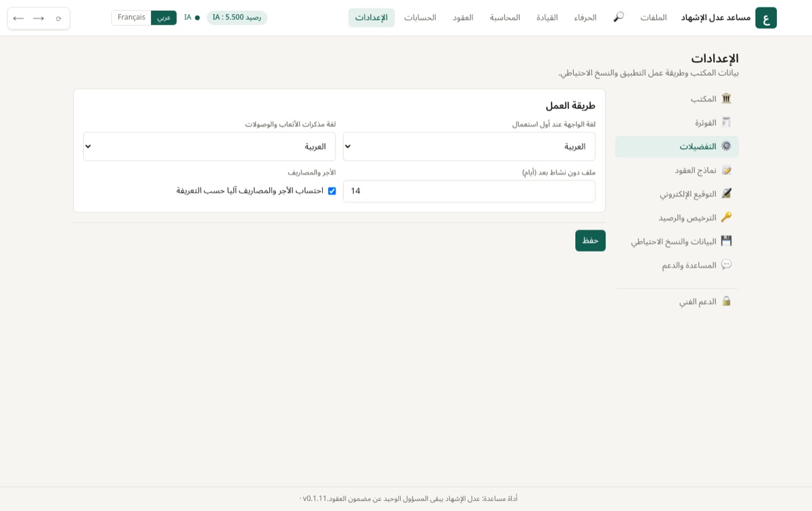
Task: Click the building icon next to المكتب
Action: point(726,99)
